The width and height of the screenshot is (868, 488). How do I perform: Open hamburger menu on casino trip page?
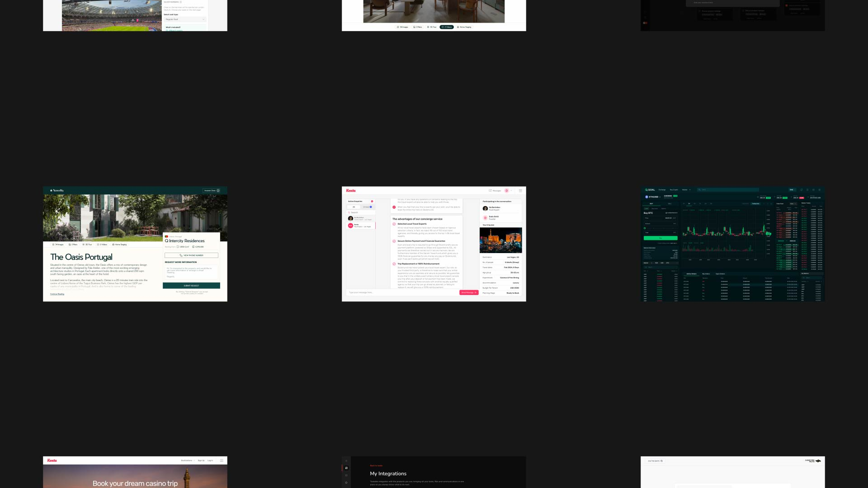(222, 460)
